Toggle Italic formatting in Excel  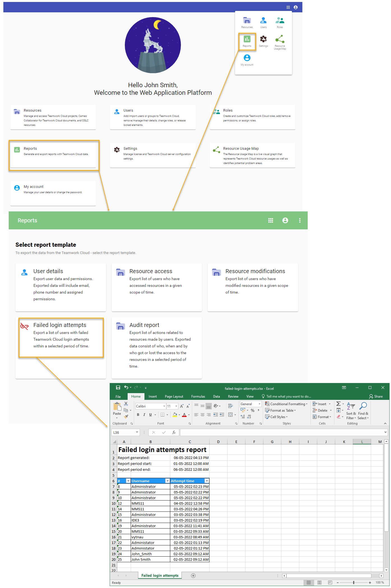144,415
